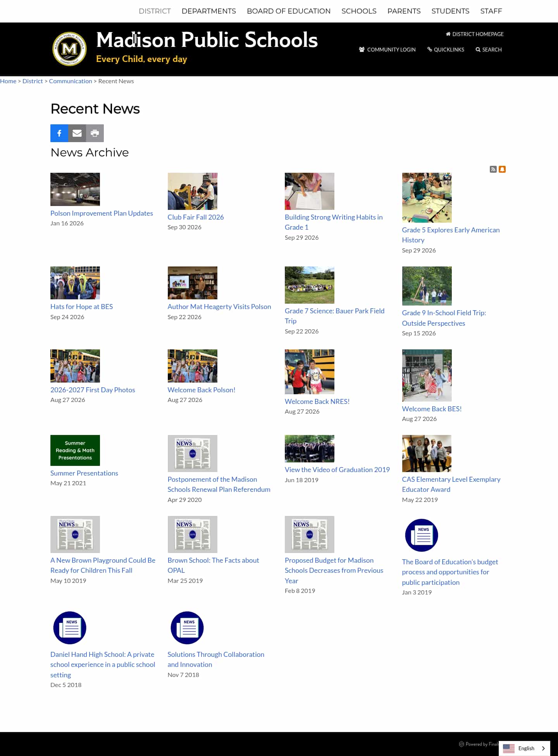Open View the Video of Graduation 2019
558x756 pixels.
(337, 469)
